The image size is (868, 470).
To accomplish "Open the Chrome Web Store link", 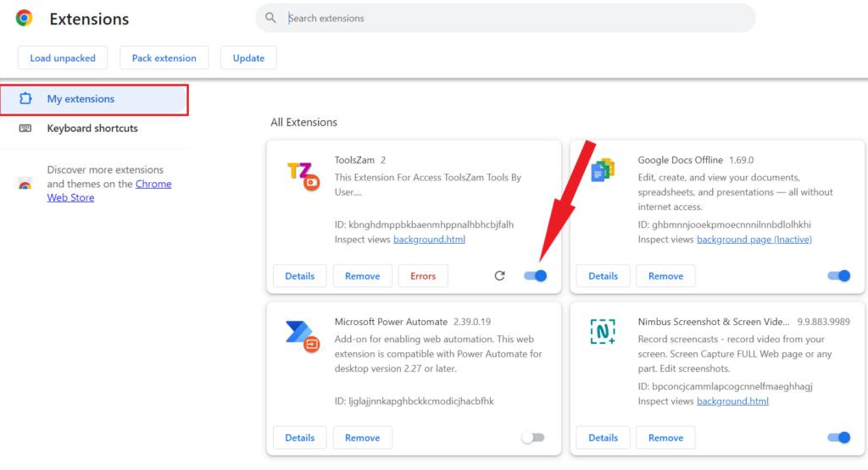I will tap(153, 184).
